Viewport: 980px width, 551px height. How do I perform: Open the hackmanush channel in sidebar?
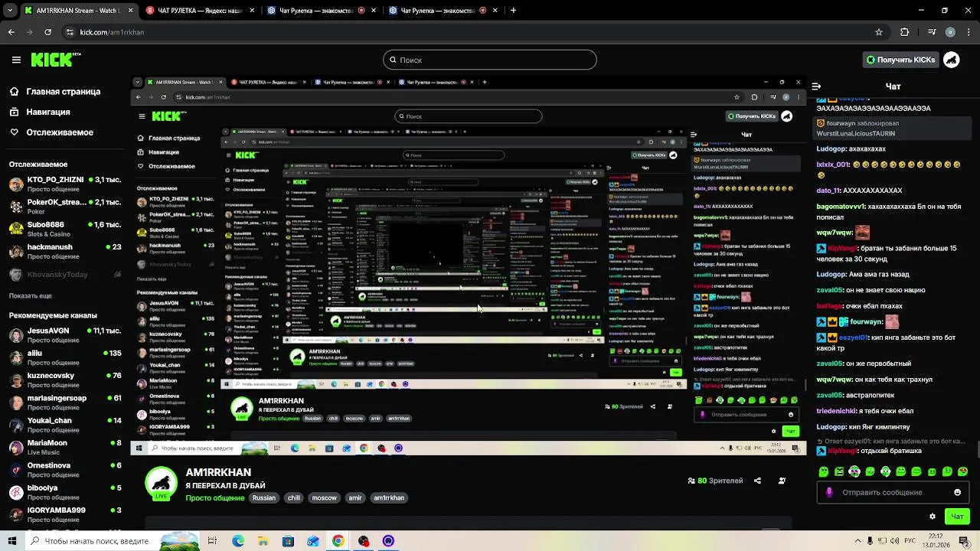[64, 252]
